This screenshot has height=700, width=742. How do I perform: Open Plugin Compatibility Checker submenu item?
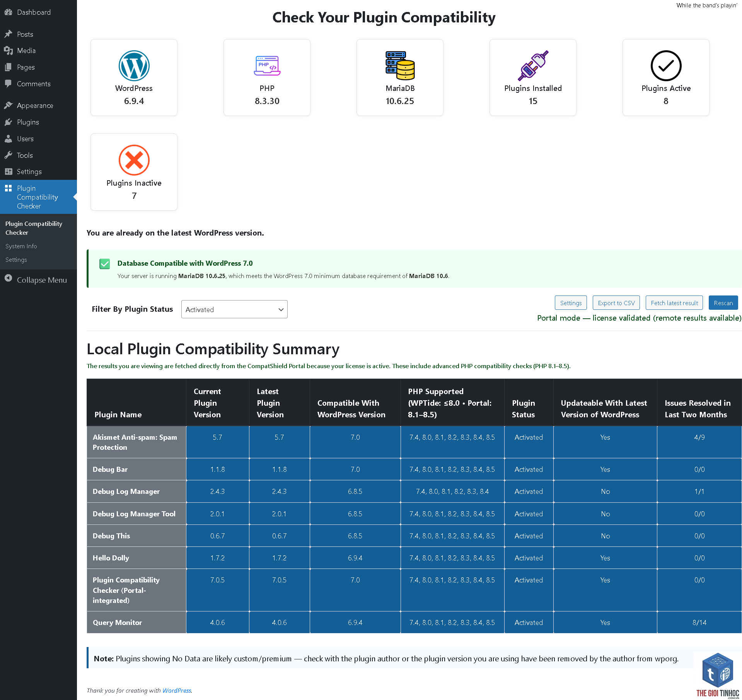[34, 228]
